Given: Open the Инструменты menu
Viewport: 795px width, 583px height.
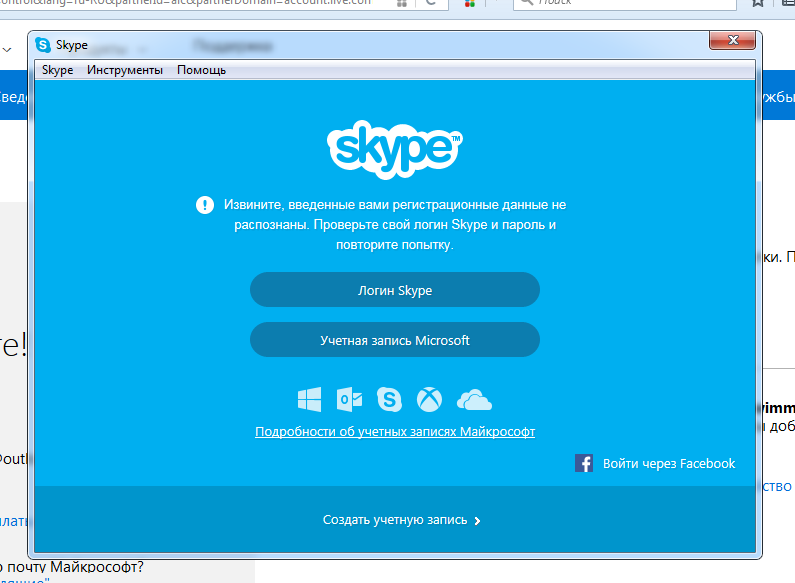Looking at the screenshot, I should [125, 70].
